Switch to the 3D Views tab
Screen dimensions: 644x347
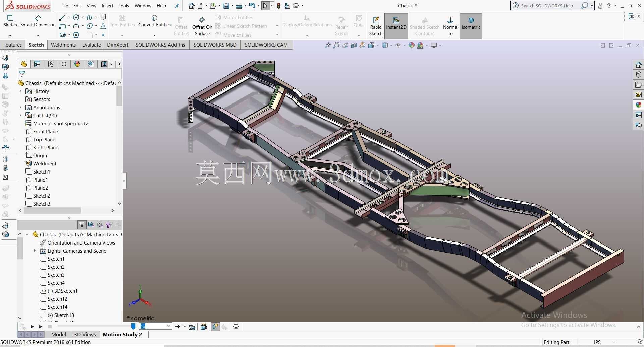[85, 334]
